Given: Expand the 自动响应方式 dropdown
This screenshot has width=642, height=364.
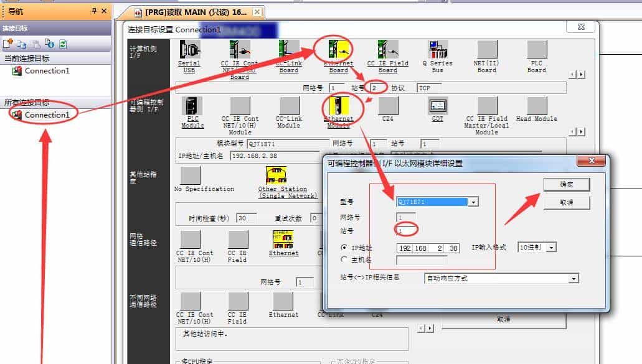Looking at the screenshot, I should 574,278.
